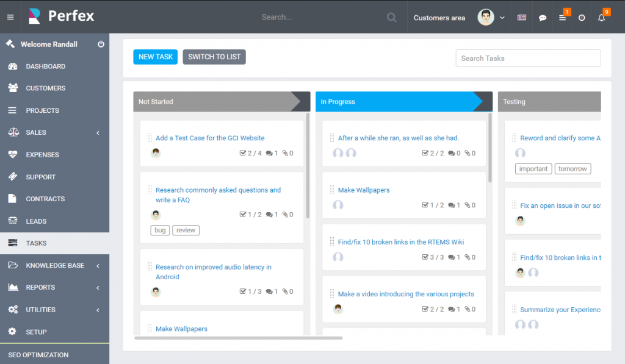
Task: Select the important tag on Reword task
Action: pos(533,168)
